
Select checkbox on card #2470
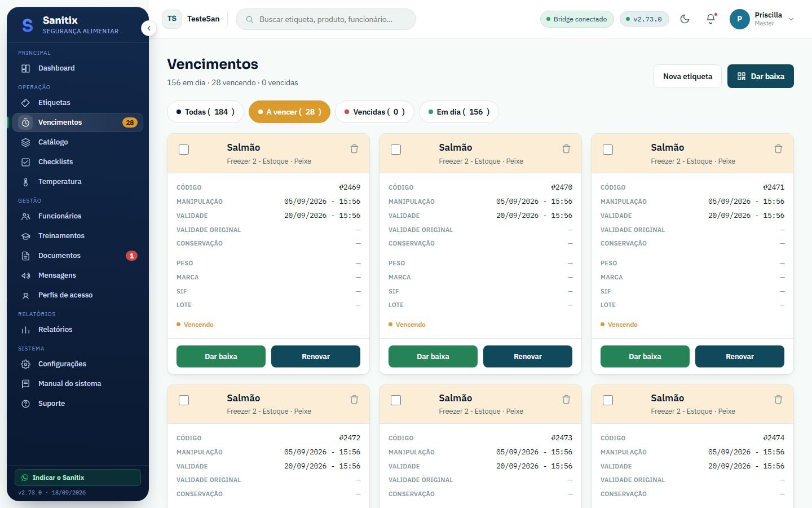[x=396, y=150]
